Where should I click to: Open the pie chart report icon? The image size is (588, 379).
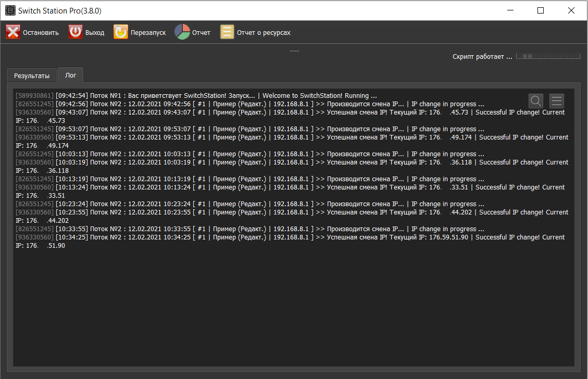[182, 32]
